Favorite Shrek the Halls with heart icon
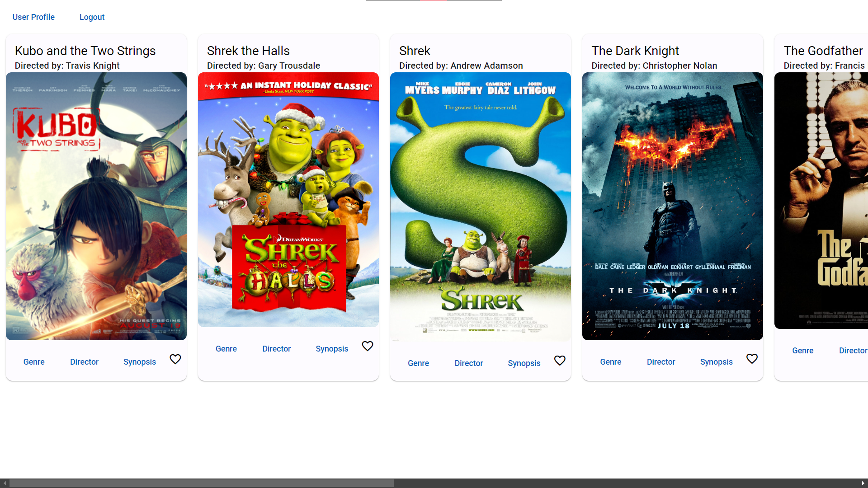The image size is (868, 488). 368,346
